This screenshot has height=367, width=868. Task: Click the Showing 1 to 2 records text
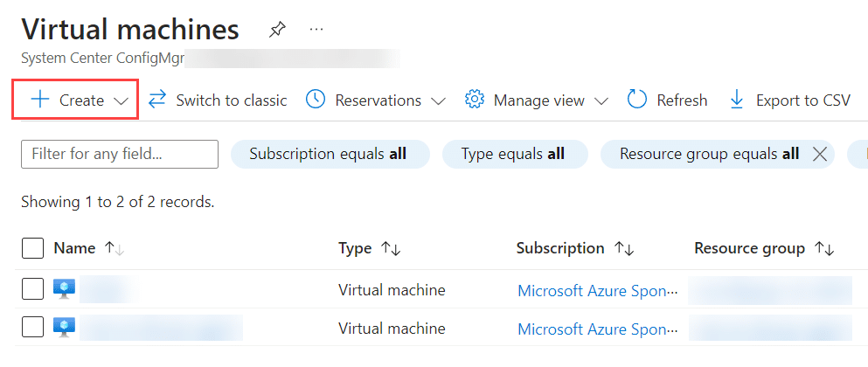point(117,202)
